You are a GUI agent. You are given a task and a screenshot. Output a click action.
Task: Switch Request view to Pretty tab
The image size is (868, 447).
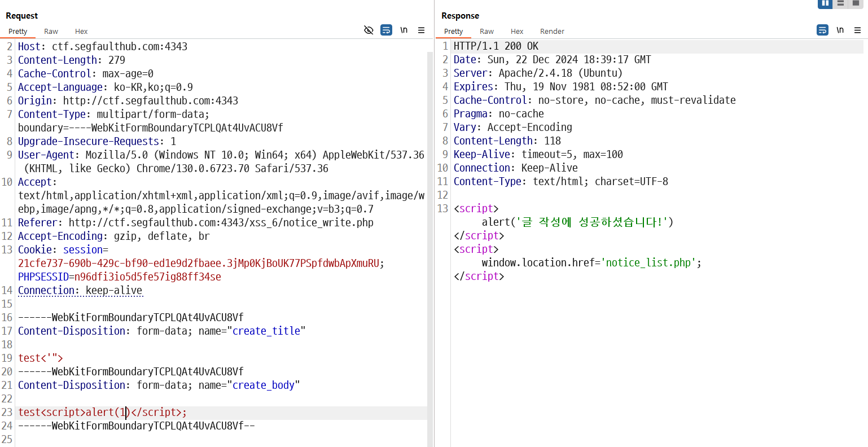[18, 31]
